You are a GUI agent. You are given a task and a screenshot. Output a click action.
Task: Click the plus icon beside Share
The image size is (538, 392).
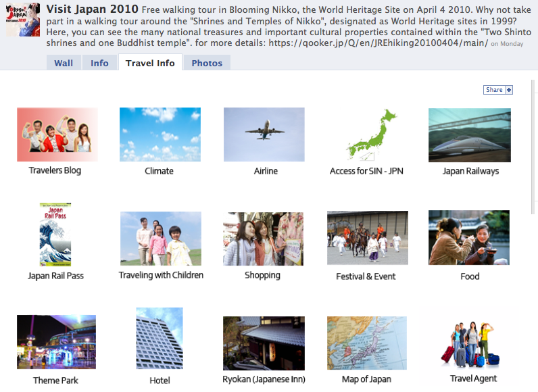tap(509, 90)
